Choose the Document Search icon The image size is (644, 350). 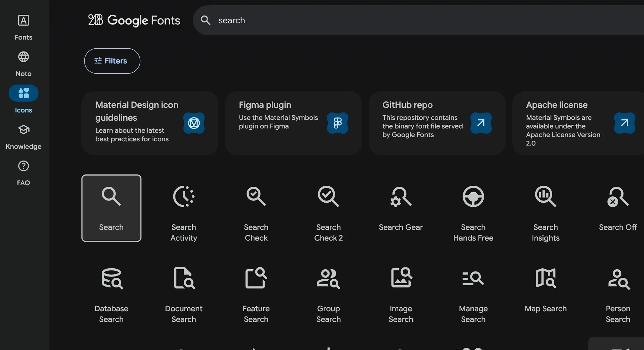(184, 290)
